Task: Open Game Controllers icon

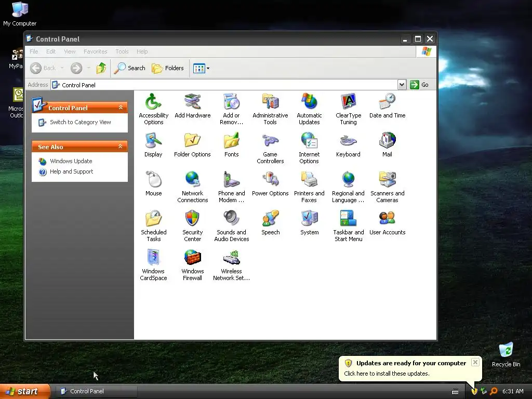Action: (x=270, y=148)
